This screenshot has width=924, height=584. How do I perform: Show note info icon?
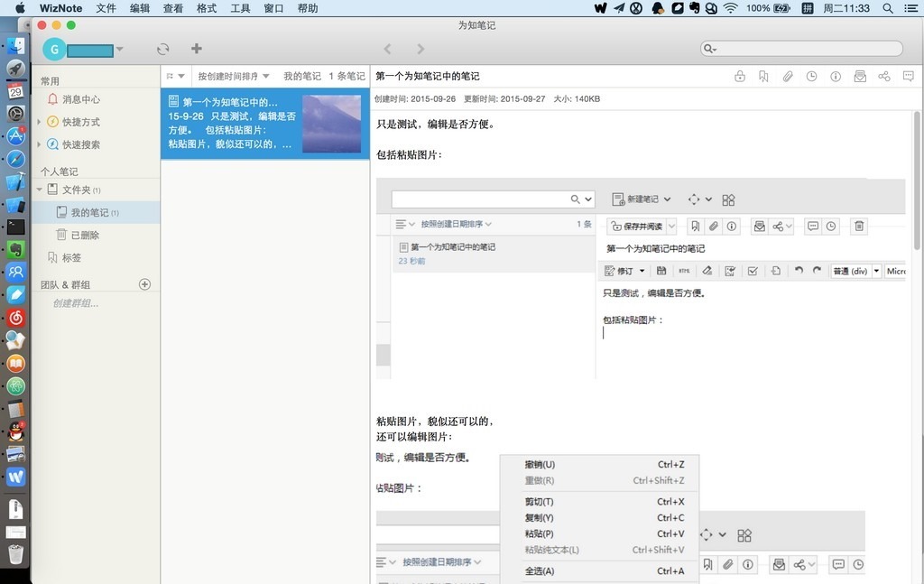(x=836, y=76)
